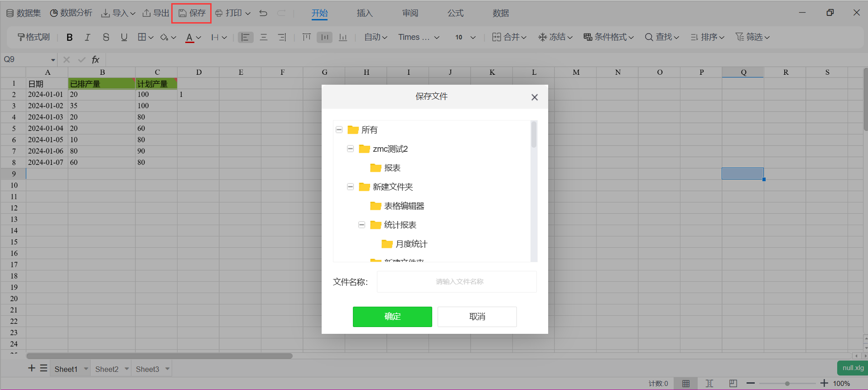
Task: Switch to page break view icon
Action: 709,383
